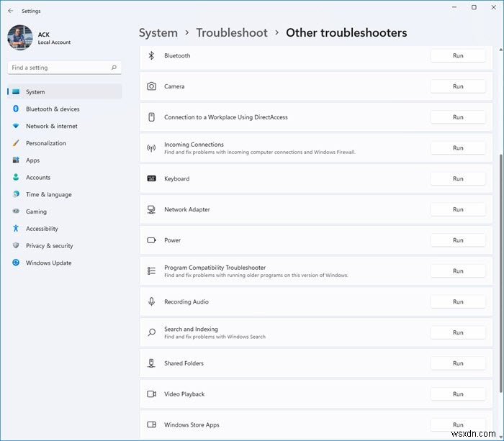Open Personalization settings
Viewport: 504px width, 441px height.
coord(65,143)
